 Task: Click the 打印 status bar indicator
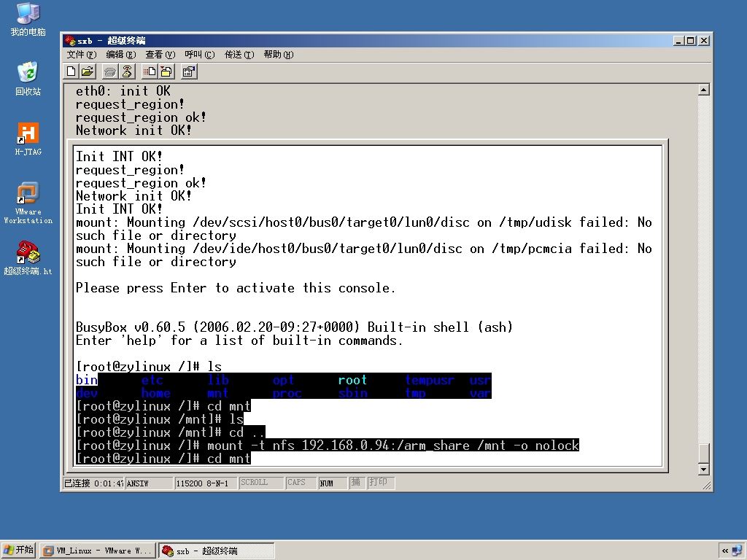(x=380, y=483)
